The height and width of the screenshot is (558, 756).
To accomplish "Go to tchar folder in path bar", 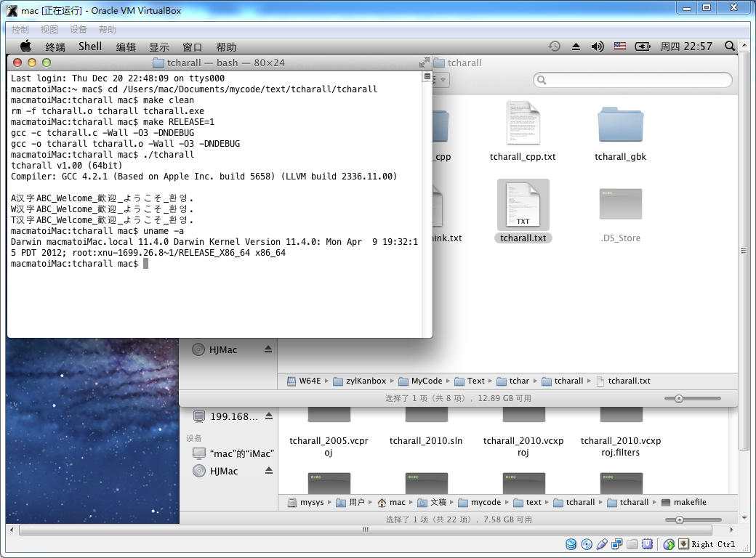I will [x=513, y=381].
